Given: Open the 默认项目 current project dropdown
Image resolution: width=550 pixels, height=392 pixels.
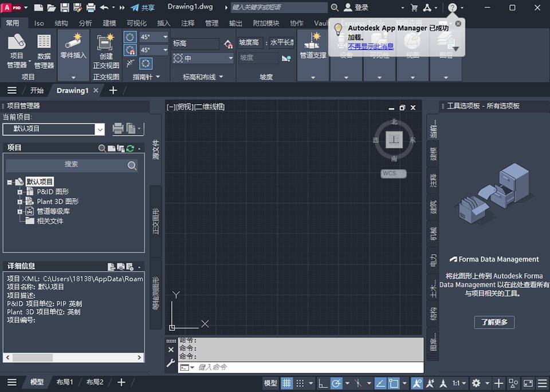Looking at the screenshot, I should pyautogui.click(x=100, y=129).
